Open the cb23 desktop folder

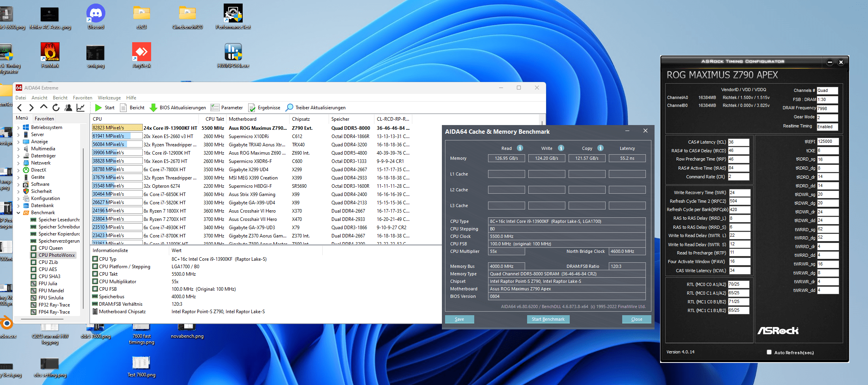(142, 17)
